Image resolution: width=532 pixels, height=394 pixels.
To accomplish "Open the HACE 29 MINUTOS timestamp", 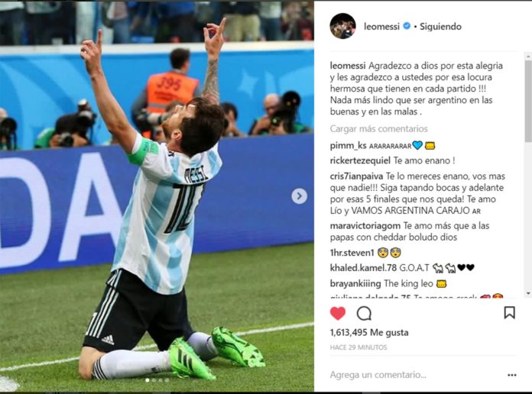I will tap(358, 347).
